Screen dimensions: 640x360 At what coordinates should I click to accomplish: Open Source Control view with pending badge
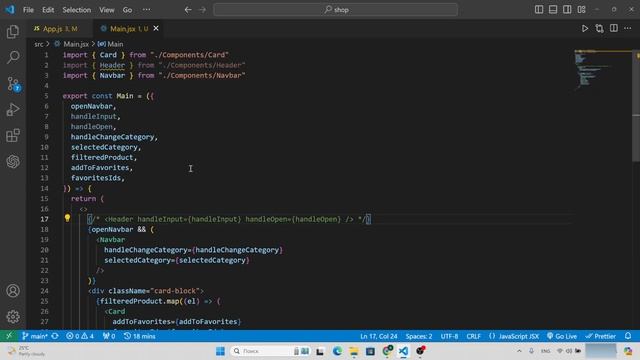point(13,84)
